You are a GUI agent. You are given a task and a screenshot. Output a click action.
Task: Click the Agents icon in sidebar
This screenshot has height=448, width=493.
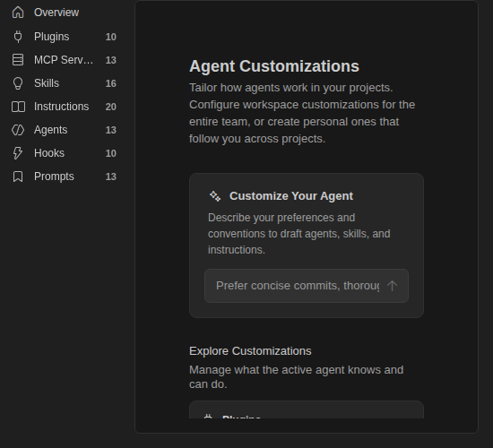click(x=18, y=130)
